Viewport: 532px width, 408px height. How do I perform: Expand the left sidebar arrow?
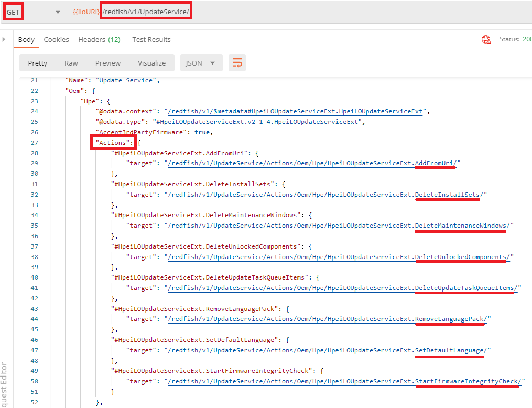pos(4,39)
